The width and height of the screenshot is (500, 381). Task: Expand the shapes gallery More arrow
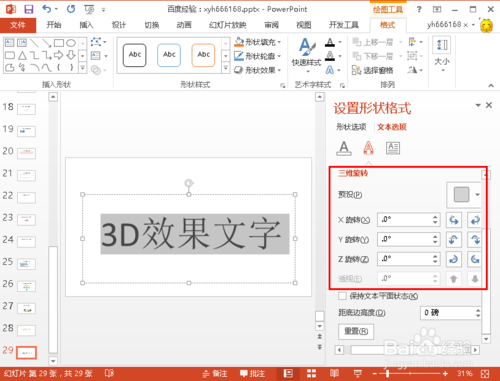[x=83, y=68]
